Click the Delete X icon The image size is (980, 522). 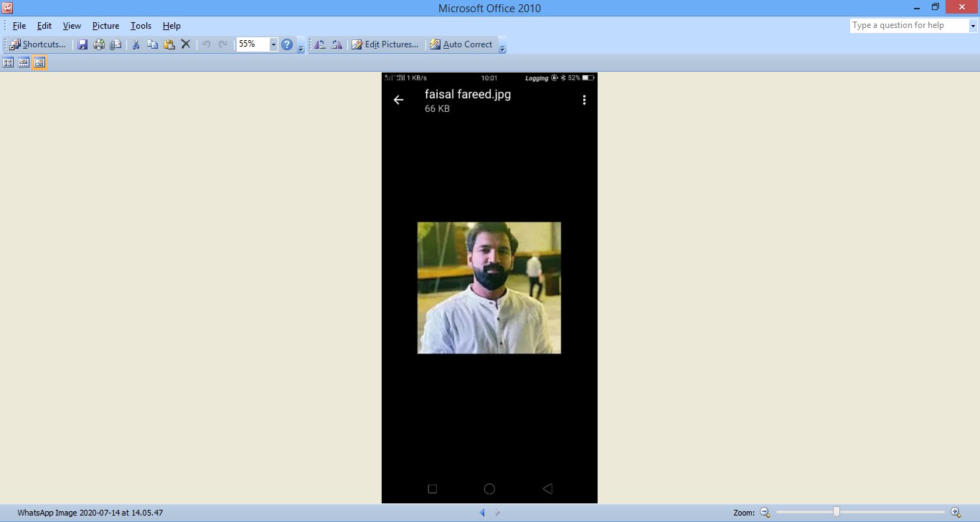(186, 44)
